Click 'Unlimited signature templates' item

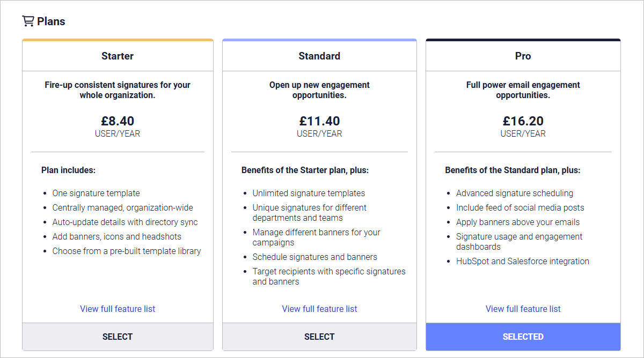pos(309,193)
